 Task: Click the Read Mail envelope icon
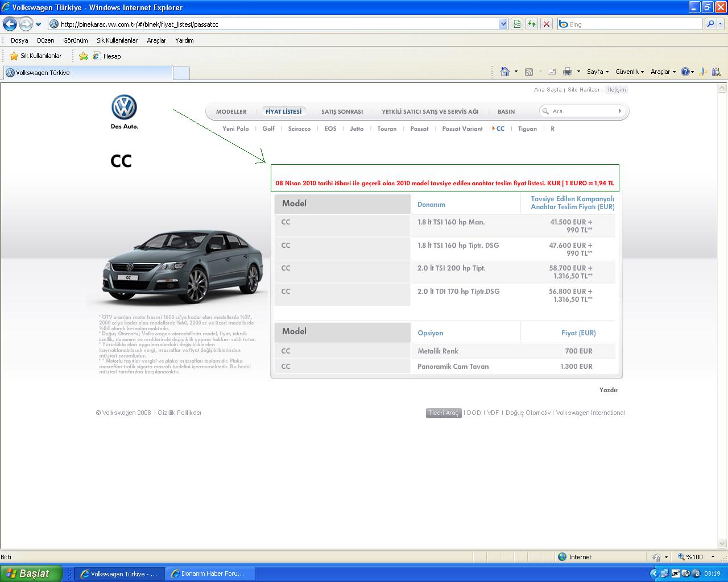[x=552, y=72]
